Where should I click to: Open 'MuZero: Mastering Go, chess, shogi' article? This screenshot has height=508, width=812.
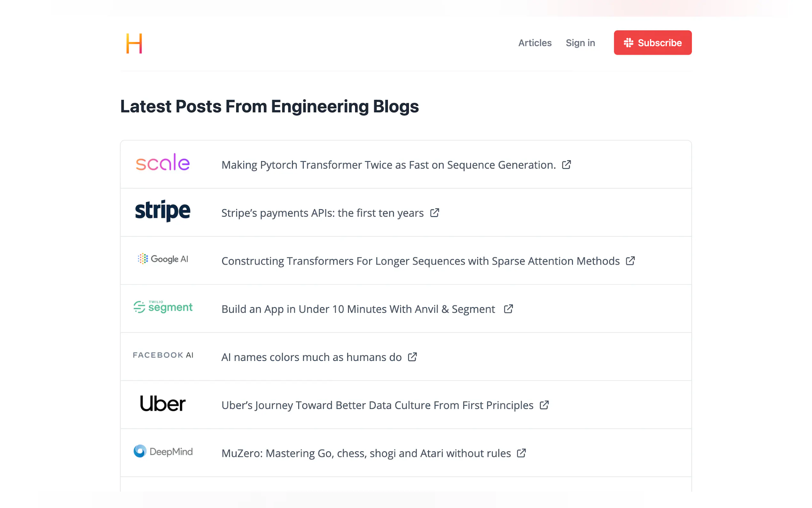click(366, 453)
